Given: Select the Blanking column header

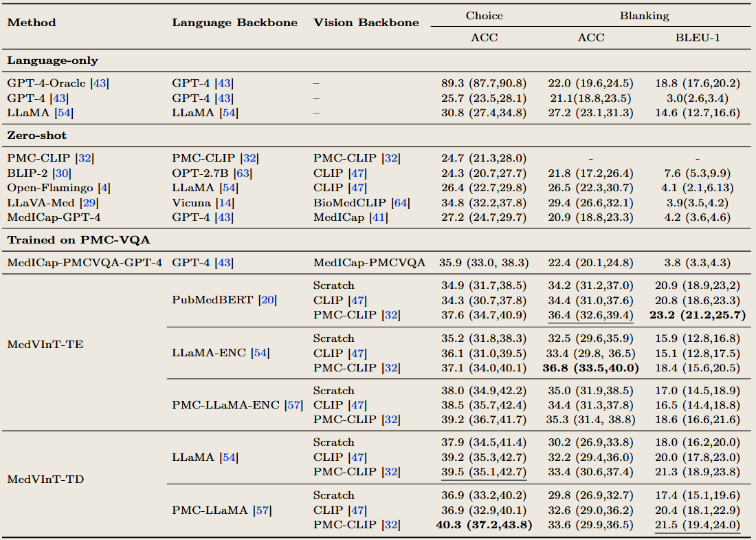Looking at the screenshot, I should click(645, 15).
